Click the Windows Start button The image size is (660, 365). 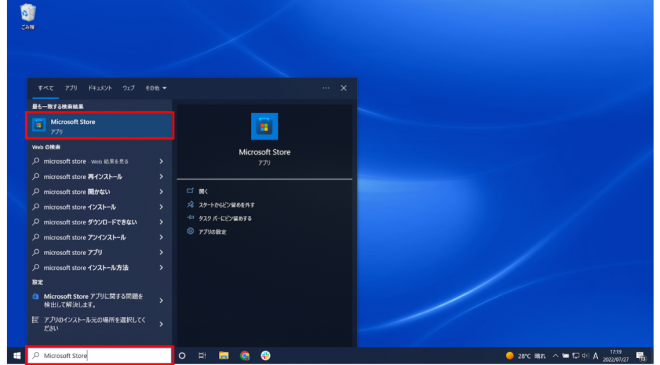pyautogui.click(x=17, y=356)
